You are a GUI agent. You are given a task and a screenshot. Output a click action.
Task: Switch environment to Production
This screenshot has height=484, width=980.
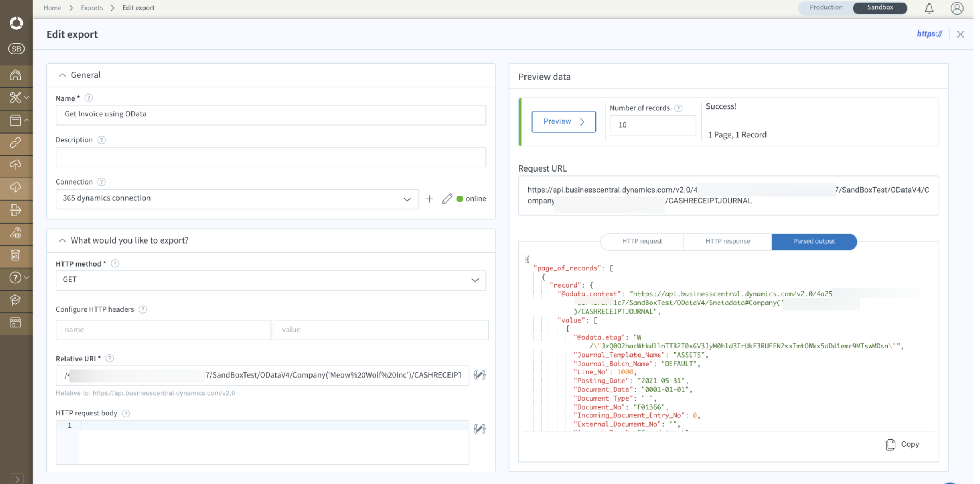(826, 7)
